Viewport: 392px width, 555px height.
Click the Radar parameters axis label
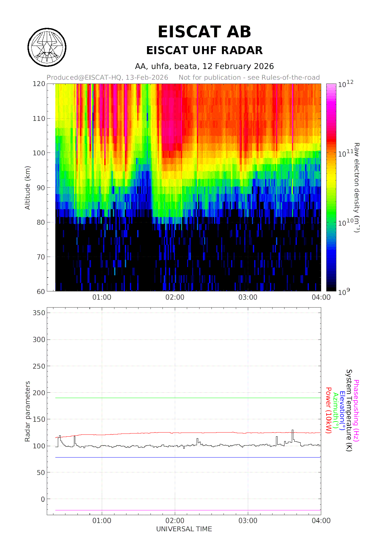28,411
